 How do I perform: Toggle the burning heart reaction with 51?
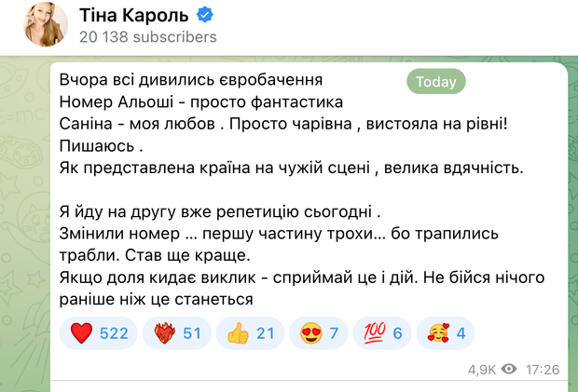[177, 333]
